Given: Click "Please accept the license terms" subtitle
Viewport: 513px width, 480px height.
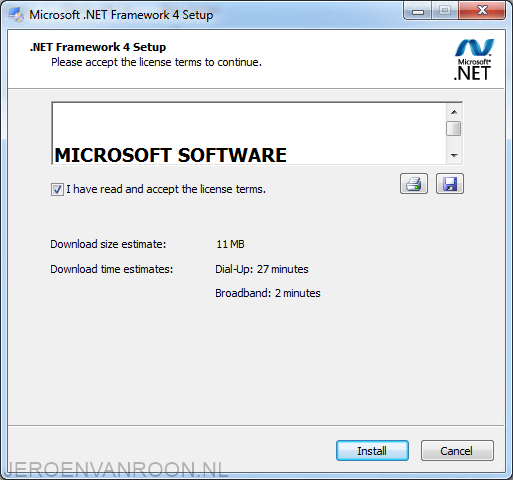Looking at the screenshot, I should (x=156, y=62).
